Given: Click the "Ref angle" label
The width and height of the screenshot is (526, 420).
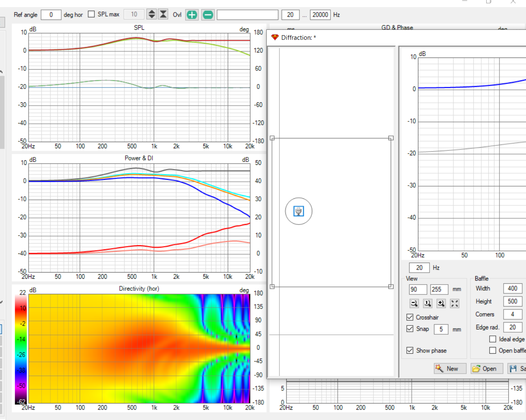Looking at the screenshot, I should (25, 14).
